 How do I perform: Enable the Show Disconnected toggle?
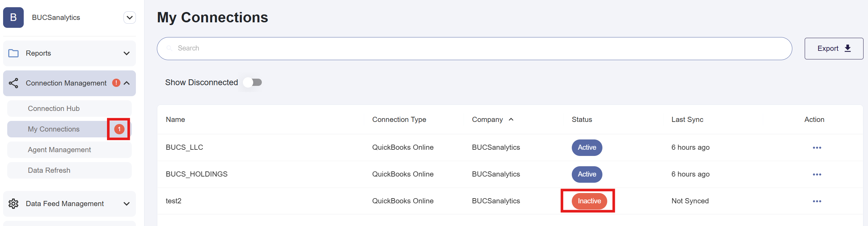pos(253,82)
